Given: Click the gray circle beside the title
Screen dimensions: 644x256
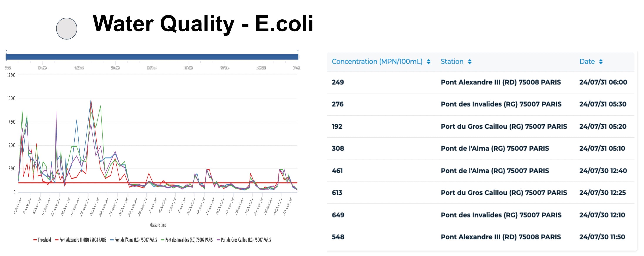Looking at the screenshot, I should 67,29.
